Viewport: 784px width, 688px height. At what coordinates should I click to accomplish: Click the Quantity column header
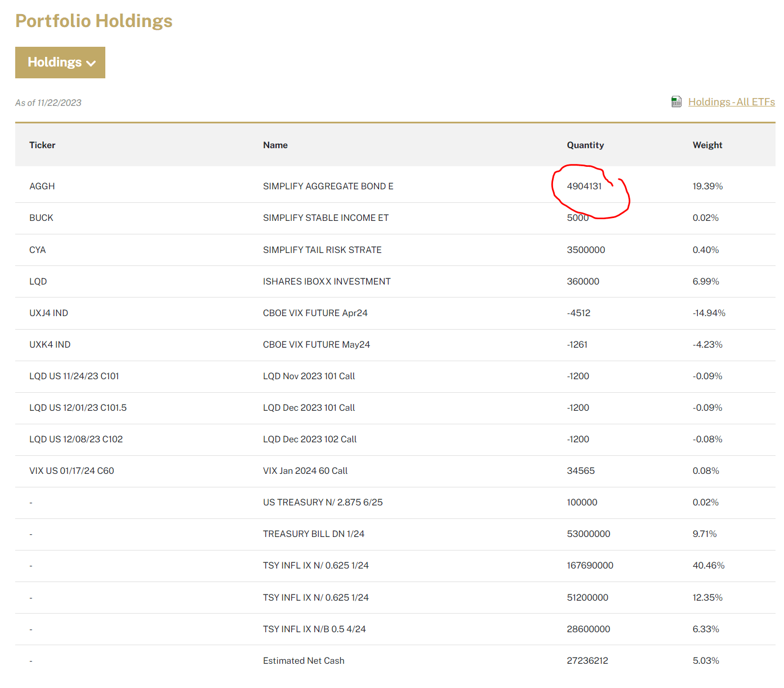[x=585, y=145]
